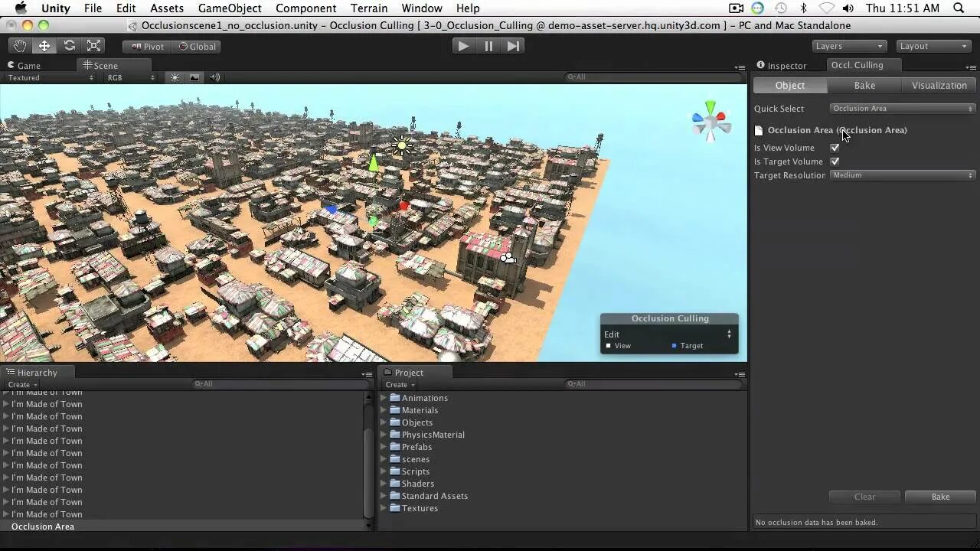The width and height of the screenshot is (980, 551).
Task: Click the volume icon in menu bar
Action: (848, 8)
